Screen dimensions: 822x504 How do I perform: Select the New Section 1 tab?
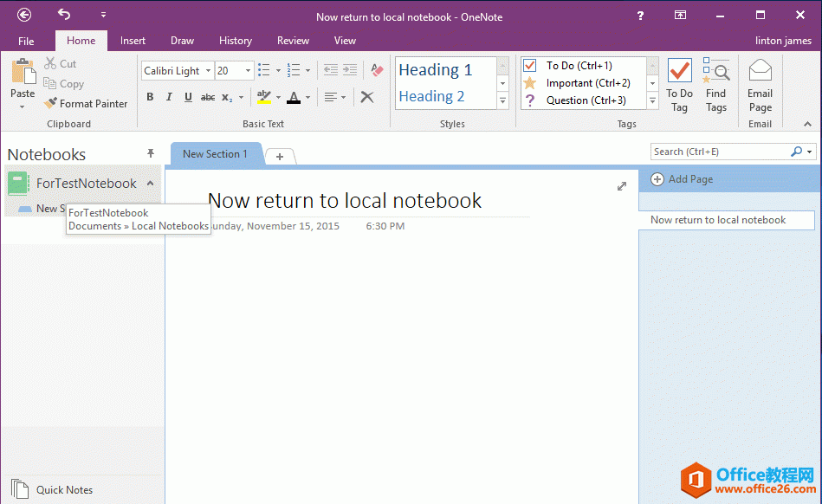point(215,153)
